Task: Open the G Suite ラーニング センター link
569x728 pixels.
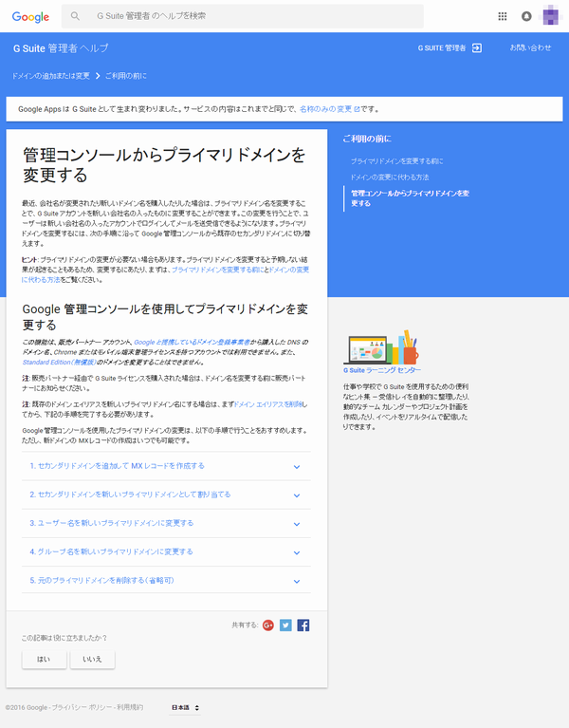Action: 382,370
